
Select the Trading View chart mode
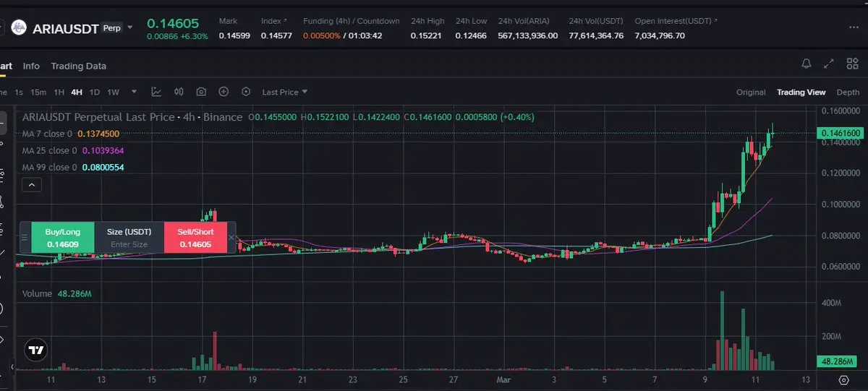[801, 92]
